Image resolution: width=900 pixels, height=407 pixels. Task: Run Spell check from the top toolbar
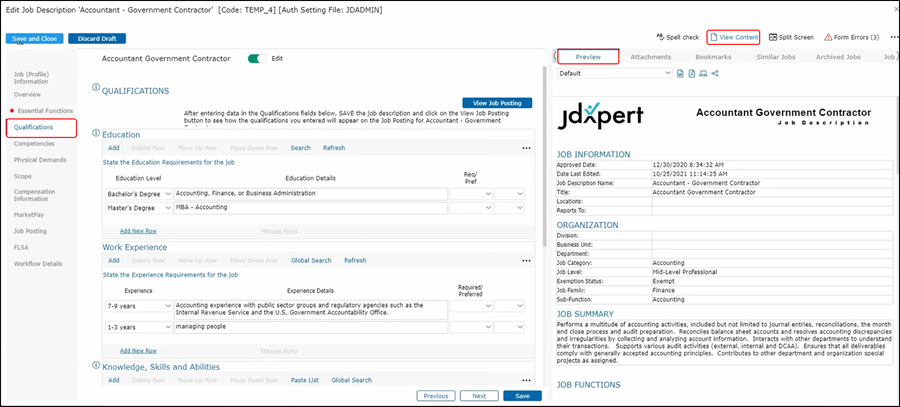(x=677, y=37)
